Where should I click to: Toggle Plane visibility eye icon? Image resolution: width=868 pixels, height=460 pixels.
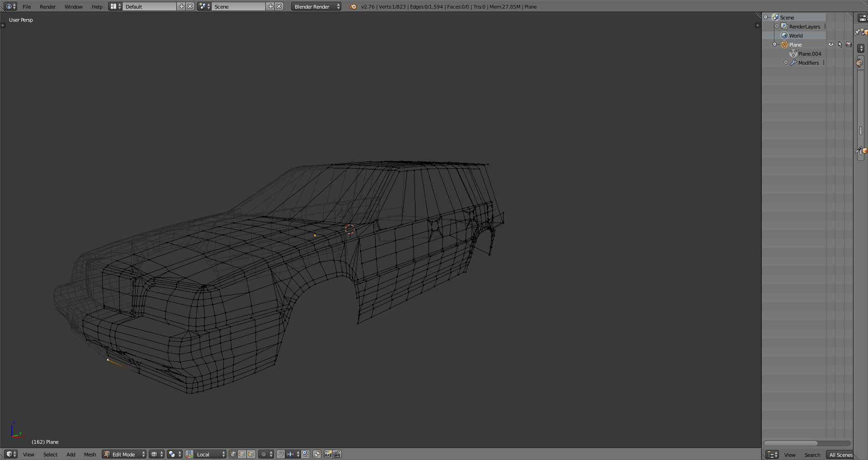[x=831, y=44]
